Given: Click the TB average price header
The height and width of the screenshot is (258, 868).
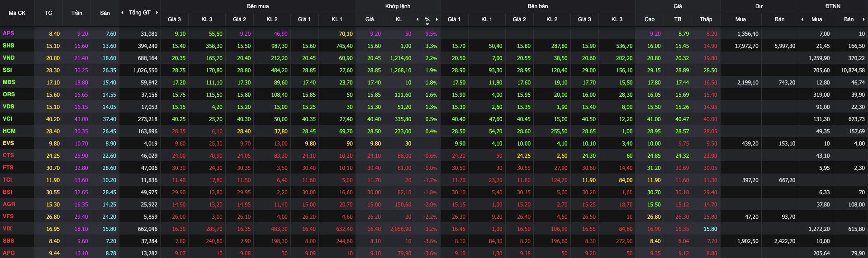Looking at the screenshot, I should (678, 19).
